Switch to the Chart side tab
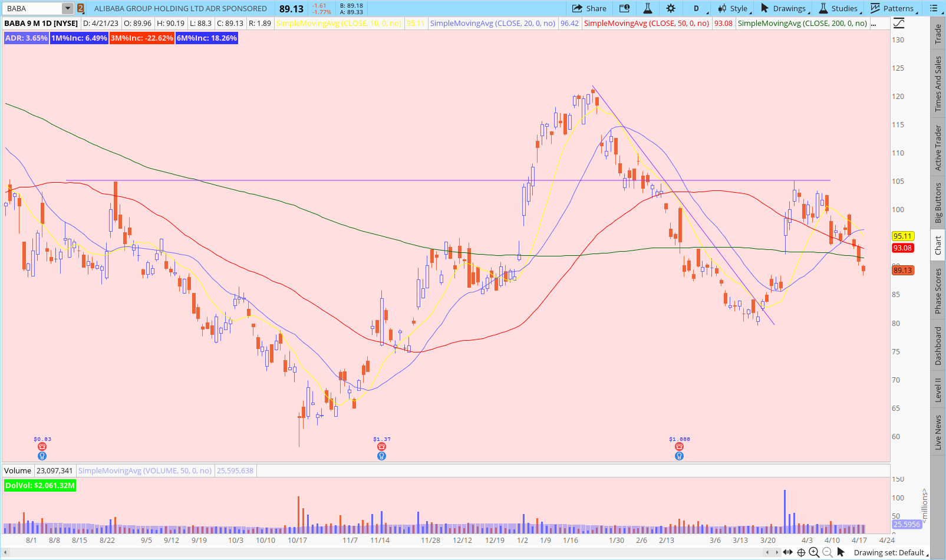 point(938,246)
